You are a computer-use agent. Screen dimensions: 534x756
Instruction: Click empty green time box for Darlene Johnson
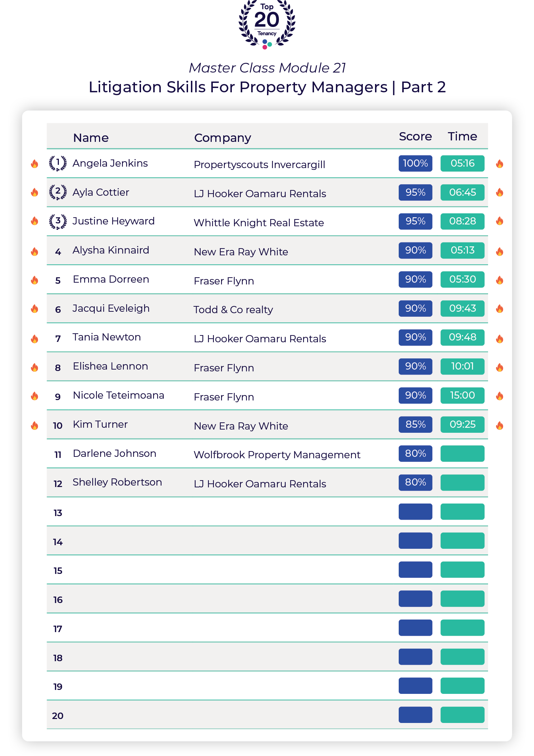(462, 454)
